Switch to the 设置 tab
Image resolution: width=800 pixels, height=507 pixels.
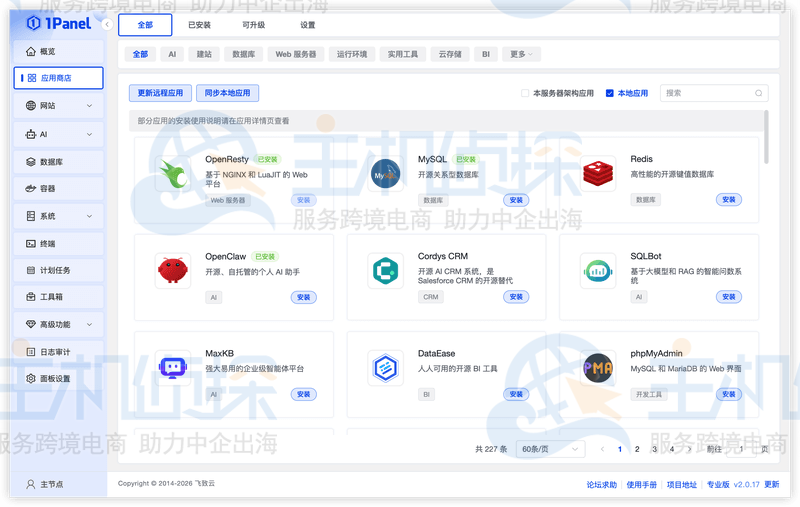point(308,24)
